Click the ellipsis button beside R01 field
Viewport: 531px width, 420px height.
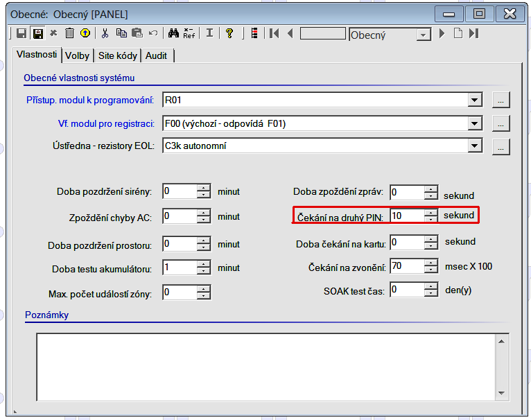(x=500, y=100)
